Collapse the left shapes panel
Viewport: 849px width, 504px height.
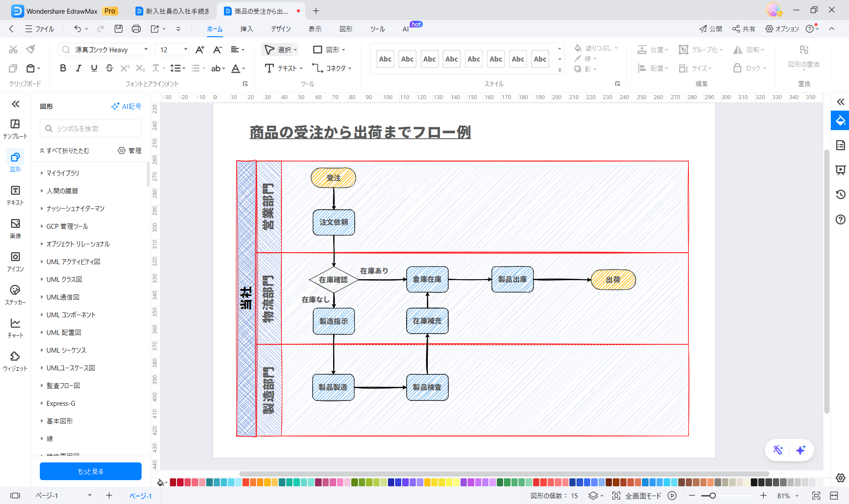tap(15, 104)
